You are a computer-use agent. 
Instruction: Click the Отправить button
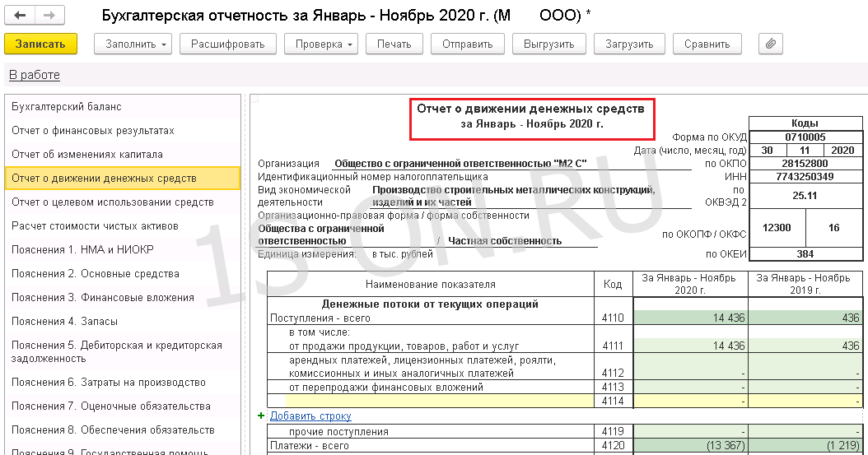pyautogui.click(x=467, y=44)
